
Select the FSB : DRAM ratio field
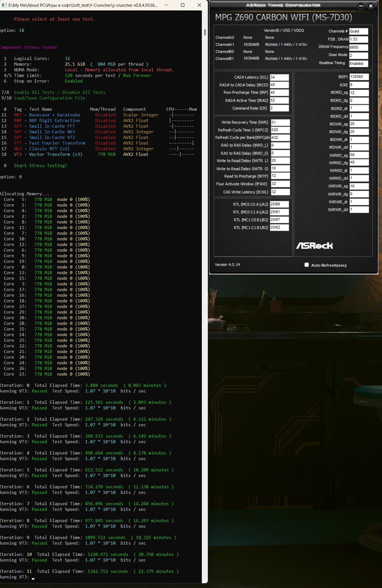coord(359,39)
